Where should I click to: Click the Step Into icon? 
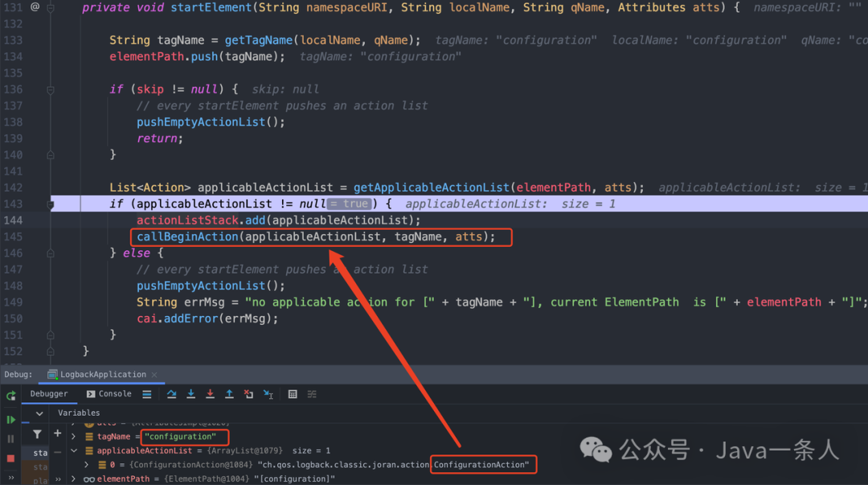(191, 394)
